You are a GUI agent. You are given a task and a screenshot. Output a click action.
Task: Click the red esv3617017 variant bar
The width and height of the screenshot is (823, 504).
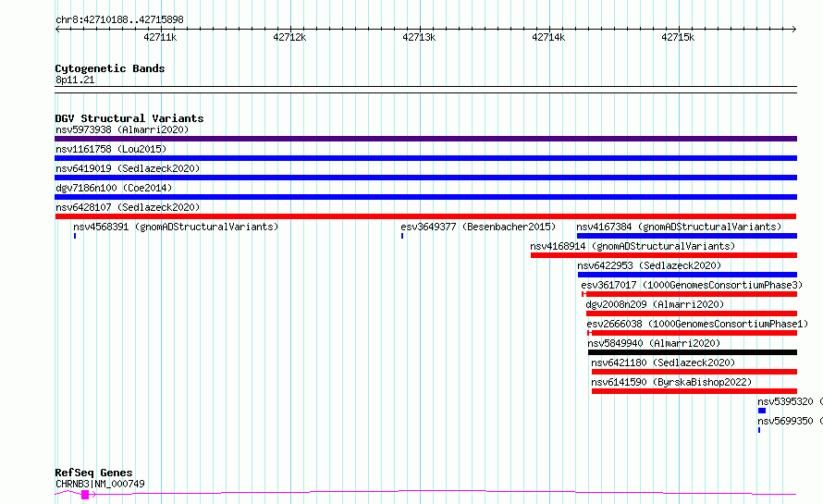click(x=689, y=294)
